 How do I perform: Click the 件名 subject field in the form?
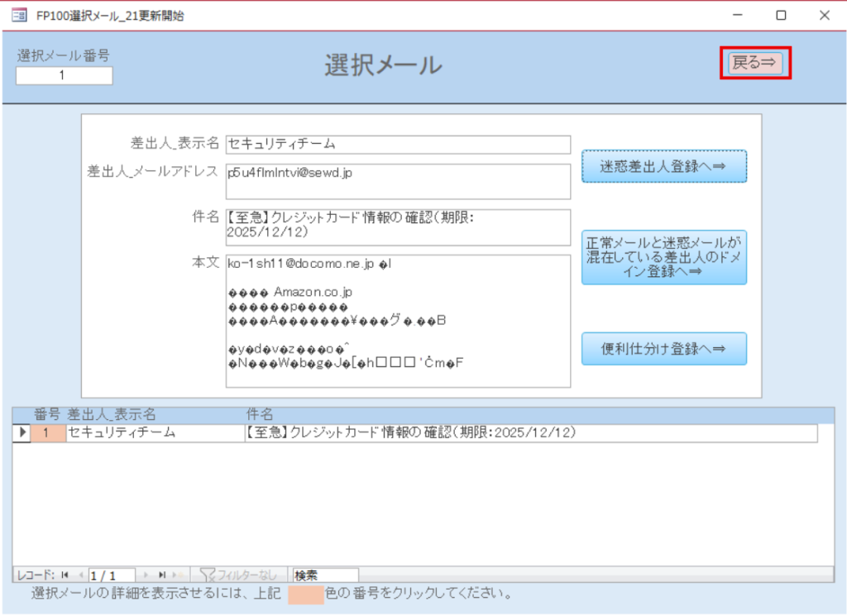[397, 227]
